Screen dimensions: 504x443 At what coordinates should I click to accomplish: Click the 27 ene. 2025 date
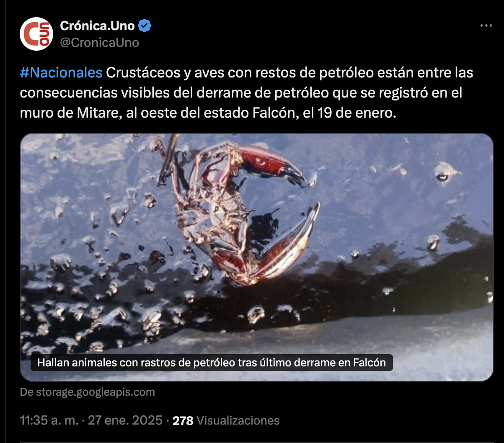tap(125, 420)
